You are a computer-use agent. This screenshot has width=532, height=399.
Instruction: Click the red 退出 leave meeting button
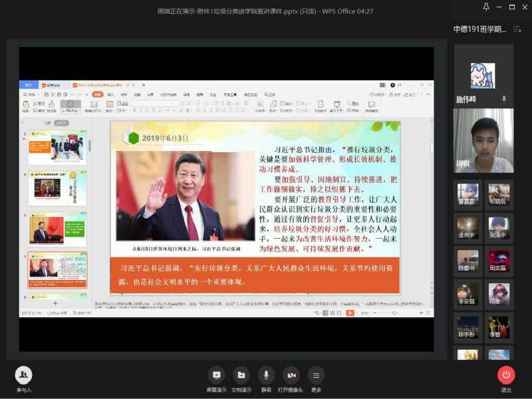click(x=506, y=374)
